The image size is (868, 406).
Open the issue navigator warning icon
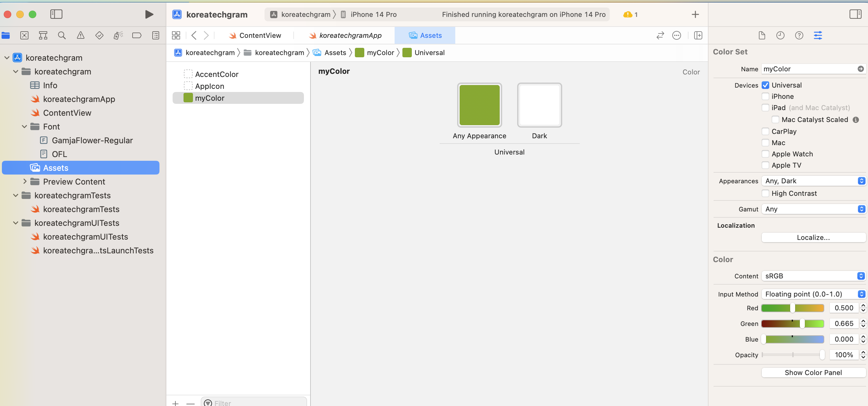[x=81, y=35]
